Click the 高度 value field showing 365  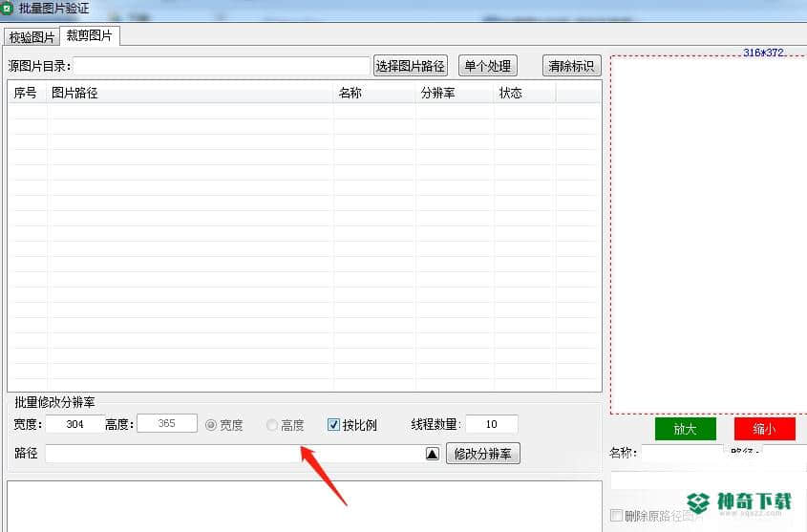167,423
